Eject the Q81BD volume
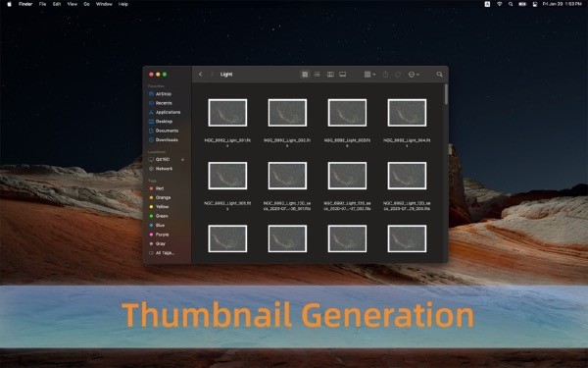 click(x=182, y=160)
